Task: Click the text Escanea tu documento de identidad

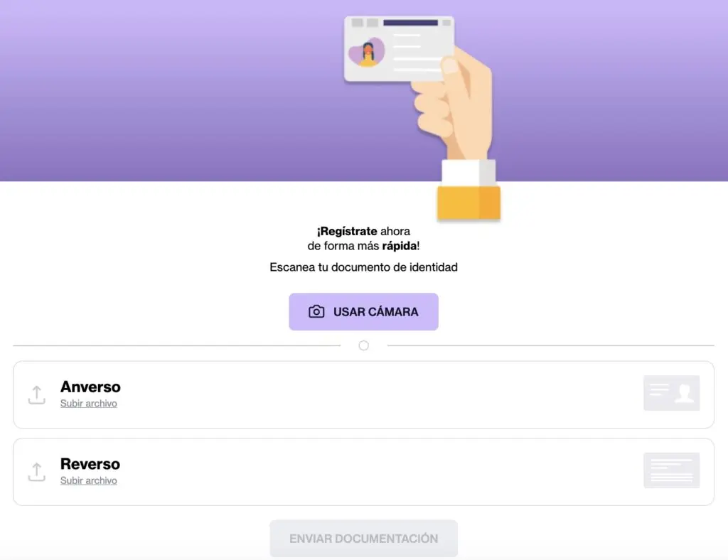Action: click(363, 267)
